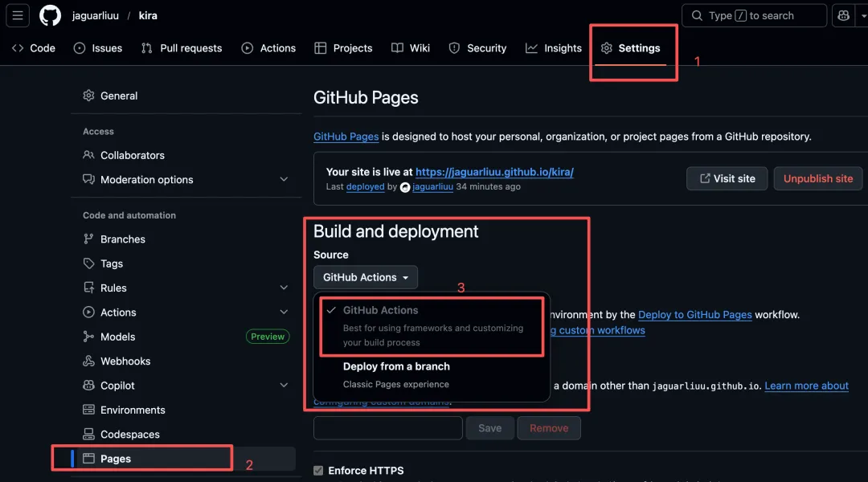Click the General gear icon in sidebar

tap(88, 95)
